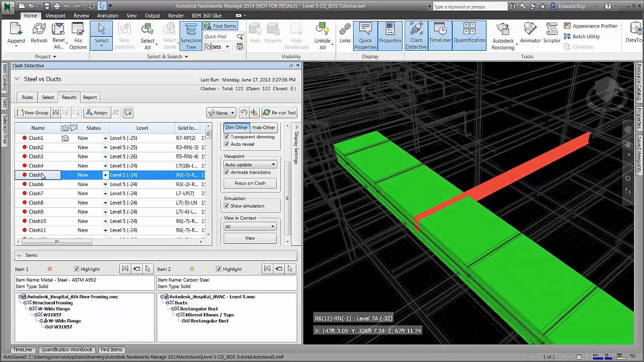This screenshot has height=362, width=644.
Task: Open the View in Context All dropdown
Action: point(250,226)
